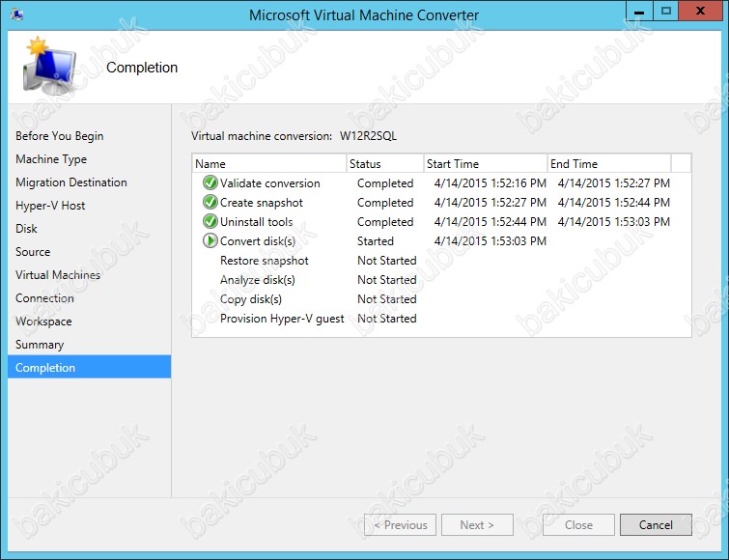This screenshot has width=729, height=560.
Task: Click the green check icon beside Uninstall tools
Action: coord(210,221)
